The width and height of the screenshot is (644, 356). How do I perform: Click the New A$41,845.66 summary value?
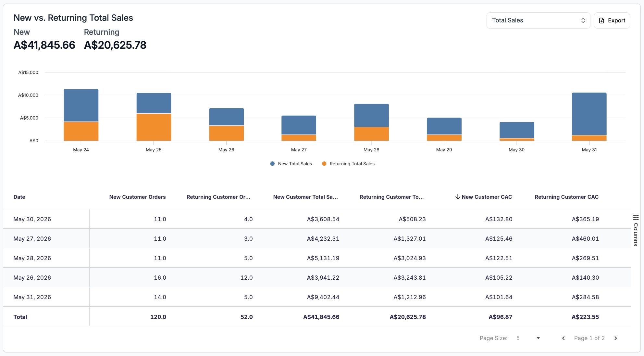[x=44, y=45]
